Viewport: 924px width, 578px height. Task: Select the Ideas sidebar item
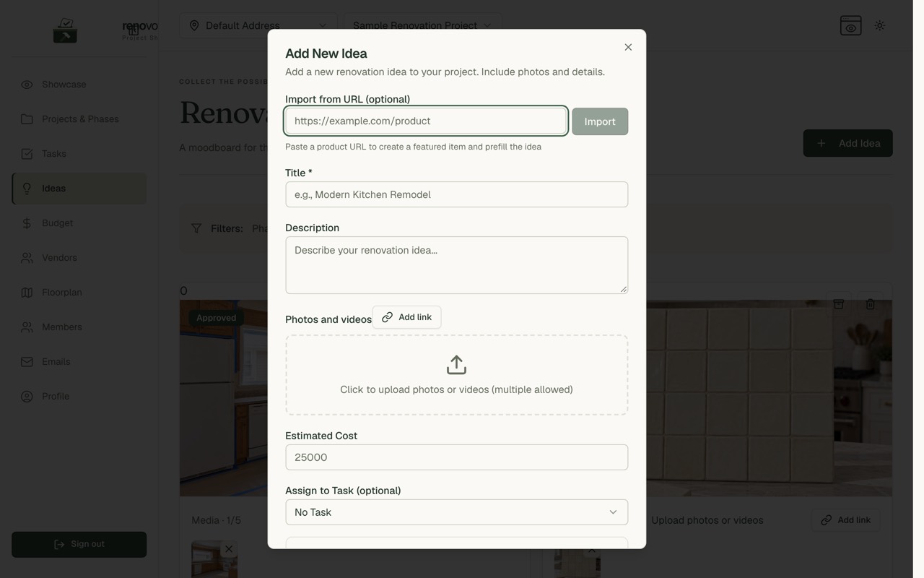(x=79, y=189)
